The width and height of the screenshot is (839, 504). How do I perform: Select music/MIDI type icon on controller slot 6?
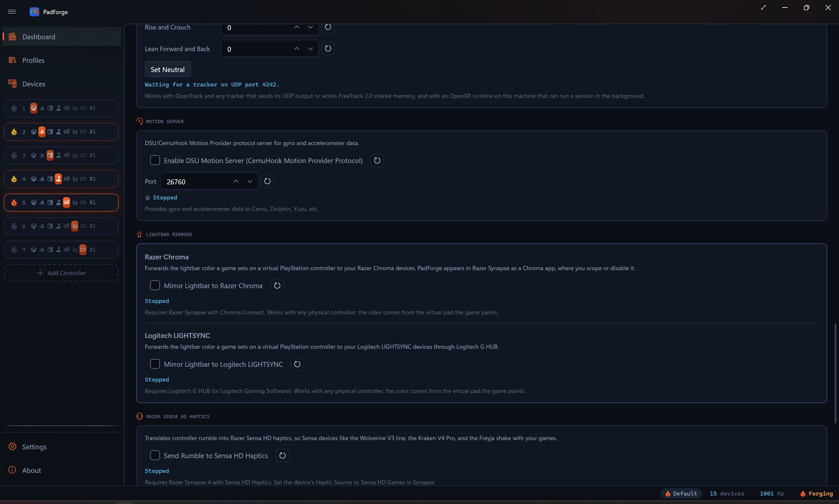[x=75, y=226]
